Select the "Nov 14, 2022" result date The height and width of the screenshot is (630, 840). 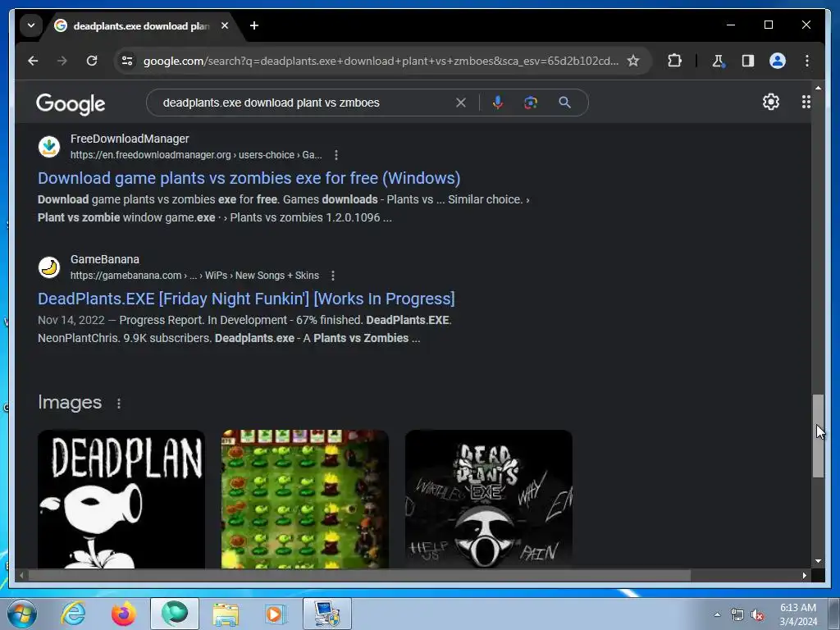point(71,320)
